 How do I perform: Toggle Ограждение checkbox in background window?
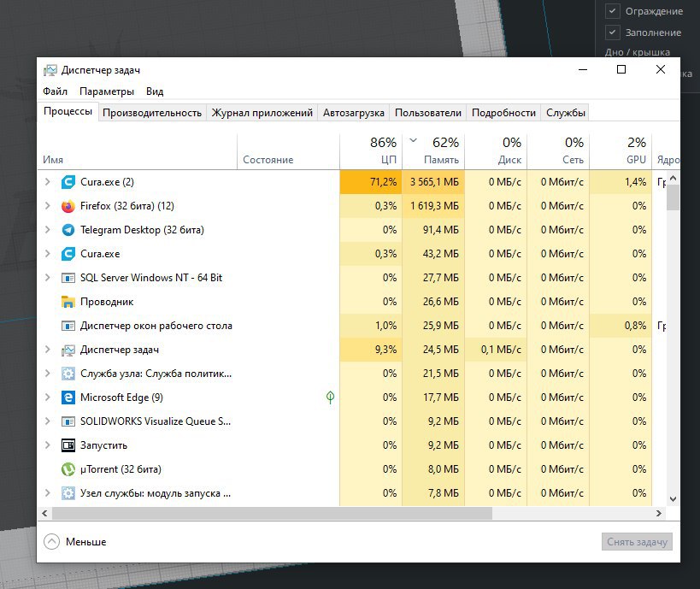(613, 11)
